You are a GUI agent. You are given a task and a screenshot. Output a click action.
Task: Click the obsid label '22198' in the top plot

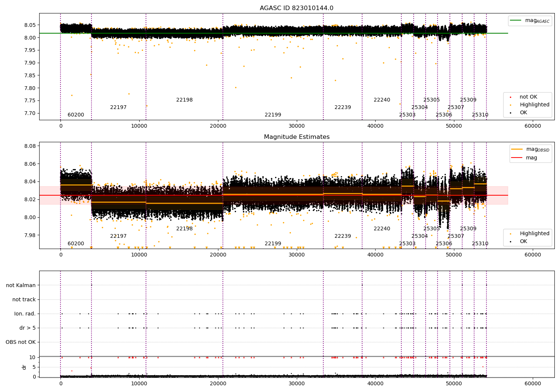[x=184, y=100]
